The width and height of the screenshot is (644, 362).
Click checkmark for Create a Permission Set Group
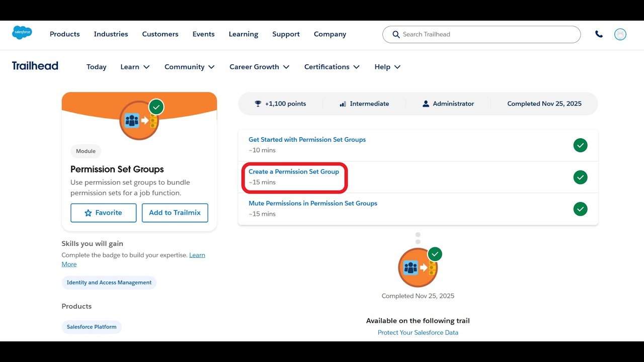[x=580, y=177]
